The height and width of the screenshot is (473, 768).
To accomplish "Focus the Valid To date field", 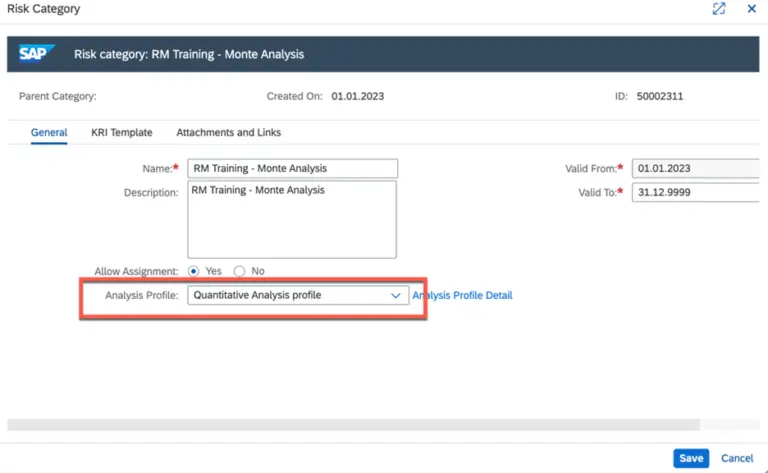I will 696,192.
